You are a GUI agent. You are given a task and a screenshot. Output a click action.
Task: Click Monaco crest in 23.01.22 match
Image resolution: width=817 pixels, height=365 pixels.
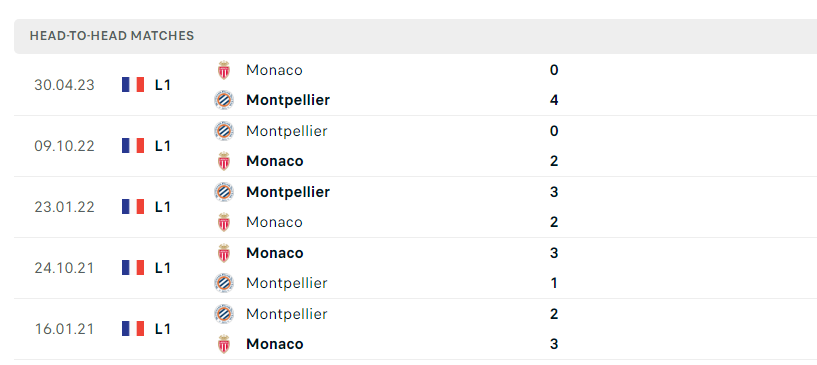(224, 222)
